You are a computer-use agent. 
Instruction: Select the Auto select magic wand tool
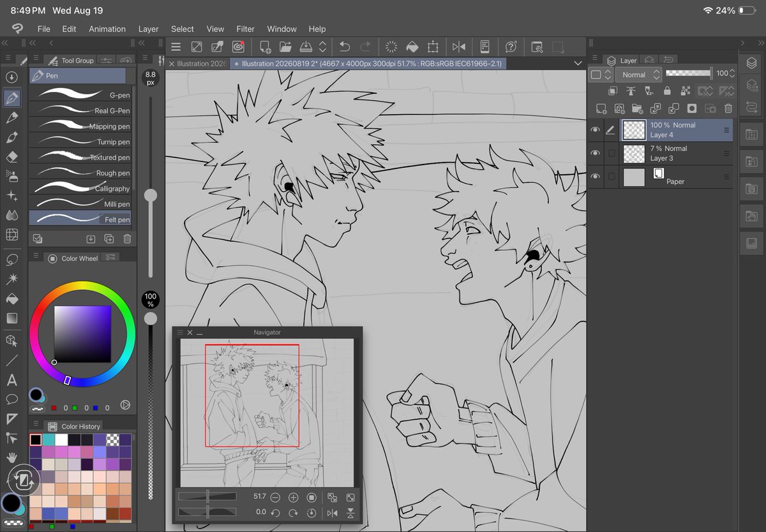(x=11, y=279)
